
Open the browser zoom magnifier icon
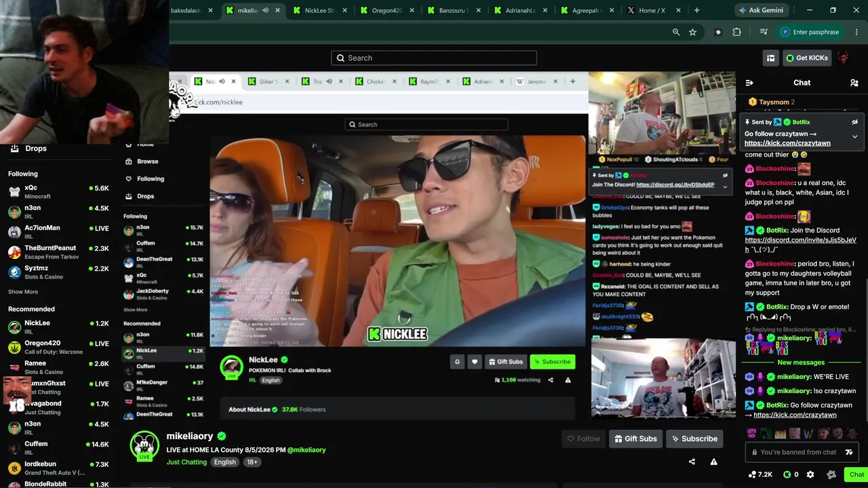(676, 32)
